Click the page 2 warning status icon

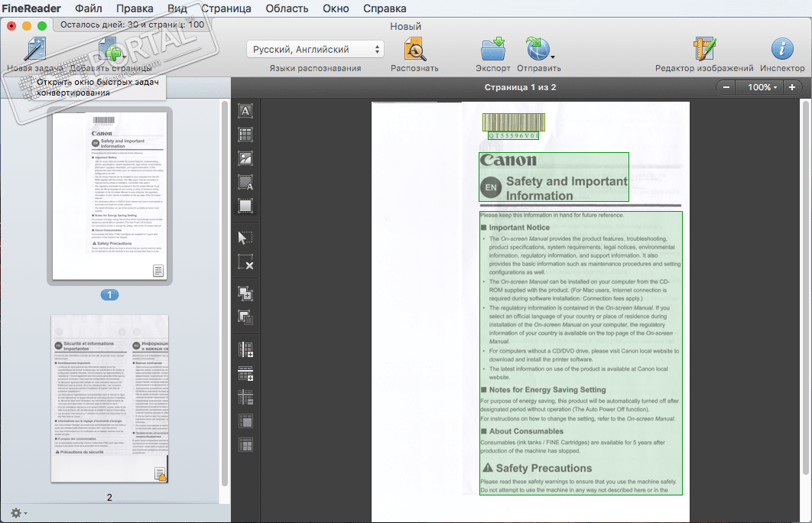tap(161, 474)
